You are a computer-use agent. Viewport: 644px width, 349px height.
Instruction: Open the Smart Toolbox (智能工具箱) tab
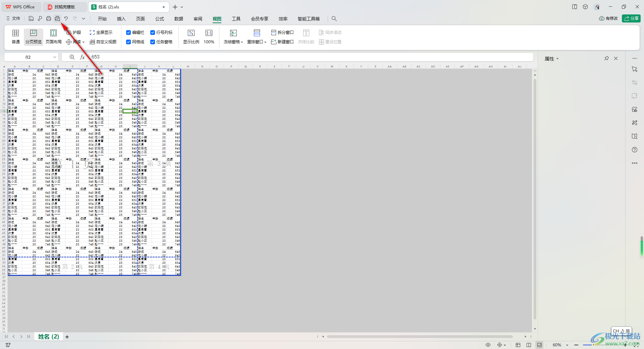point(309,19)
